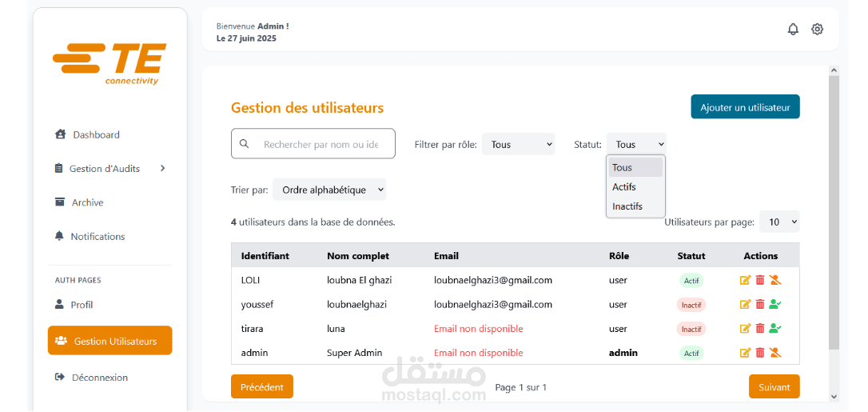Viewport: 868px width, 412px height.
Task: Expand the Gestion d'Audits submenu chevron
Action: pos(163,168)
